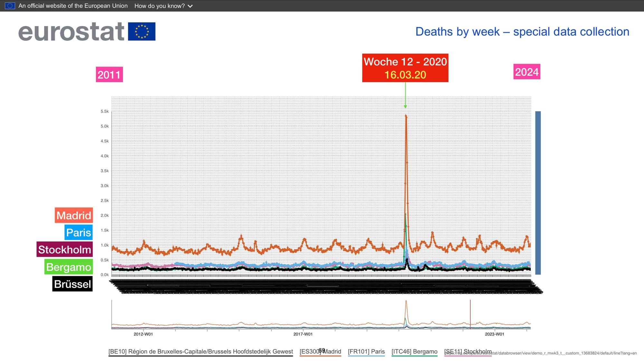Screen dimensions: 644x362
Task: Expand the 'How do you know?' dropdown
Action: pos(163,6)
